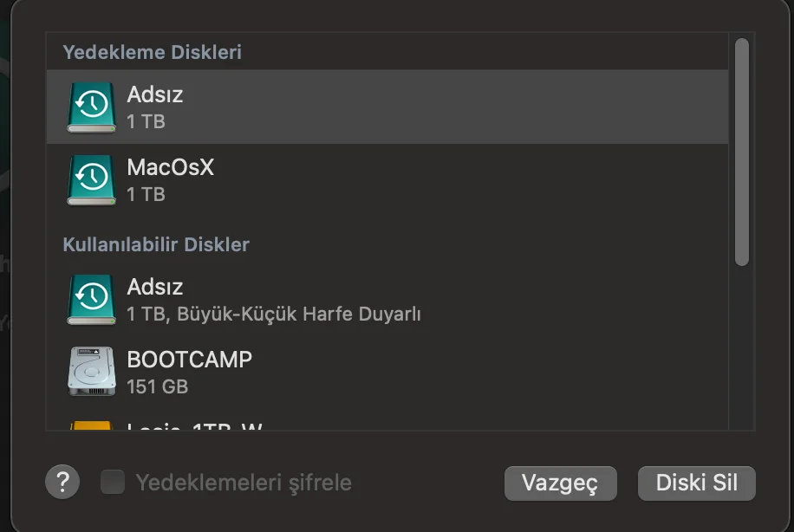This screenshot has width=794, height=532.
Task: Click the Time Machine icon of selected Adsız disk
Action: point(92,107)
